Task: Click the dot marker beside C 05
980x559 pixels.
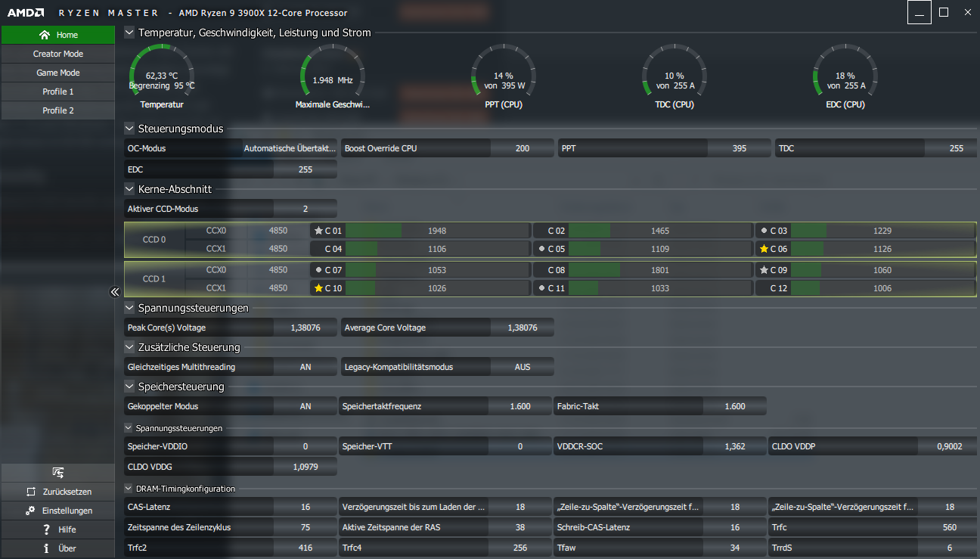Action: 541,249
